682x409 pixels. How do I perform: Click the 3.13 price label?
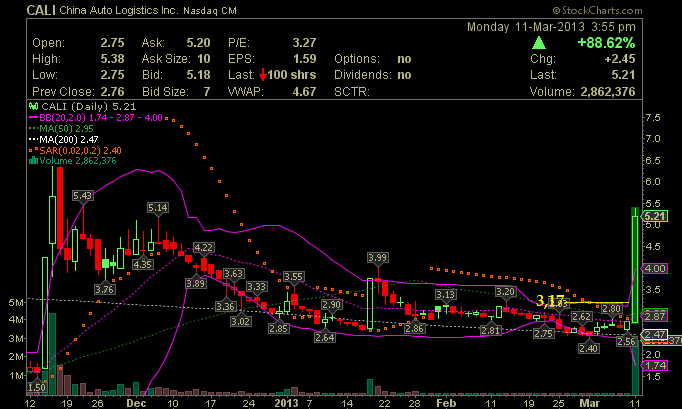pyautogui.click(x=445, y=295)
